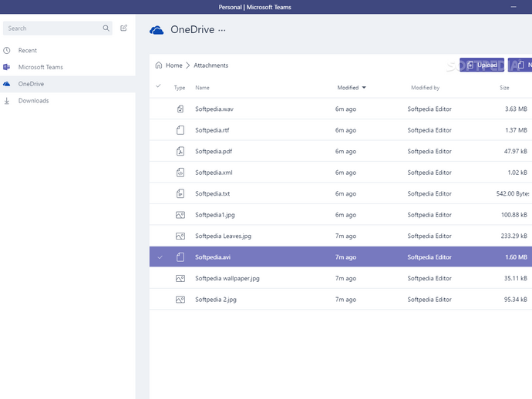Sort by the Type column header
The width and height of the screenshot is (532, 399).
180,88
